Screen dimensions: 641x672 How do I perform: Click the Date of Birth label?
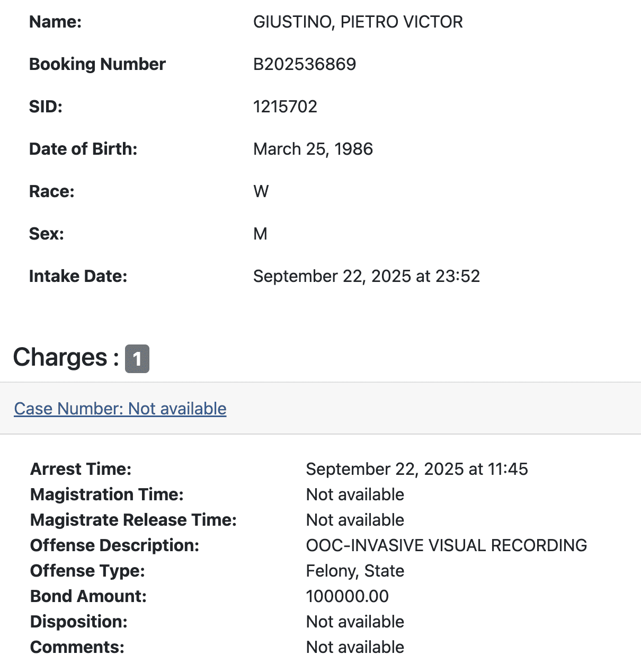[83, 149]
